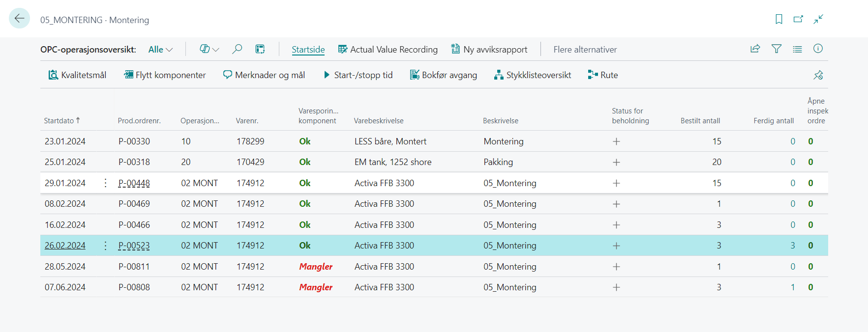Pin the action bar

(x=818, y=75)
